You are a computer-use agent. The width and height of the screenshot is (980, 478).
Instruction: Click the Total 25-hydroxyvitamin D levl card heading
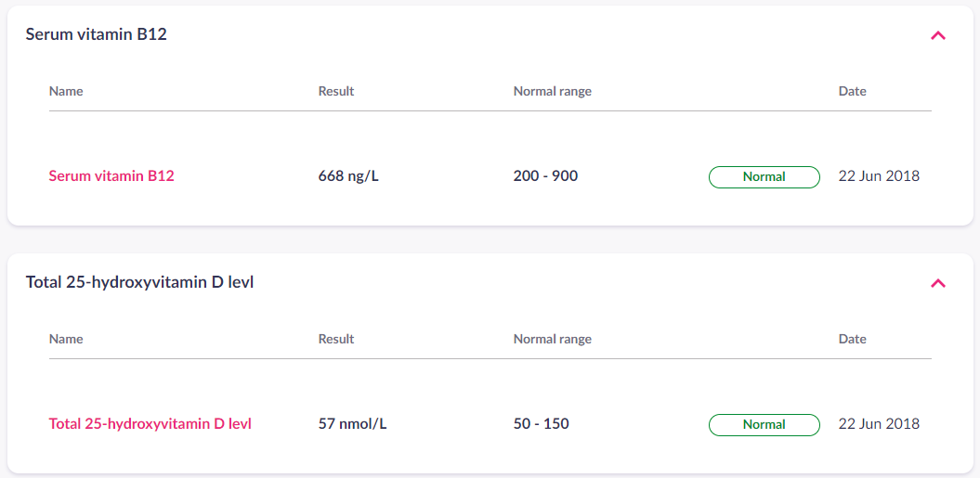(x=139, y=282)
